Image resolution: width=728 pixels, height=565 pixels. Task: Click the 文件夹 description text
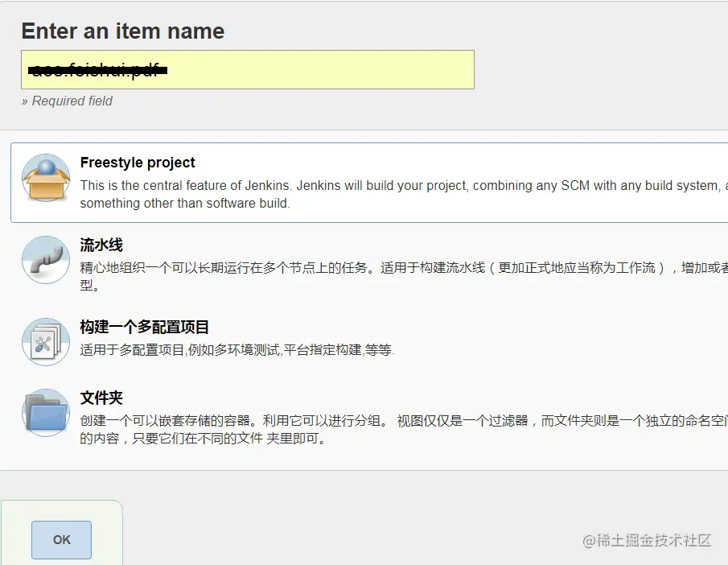tap(404, 429)
